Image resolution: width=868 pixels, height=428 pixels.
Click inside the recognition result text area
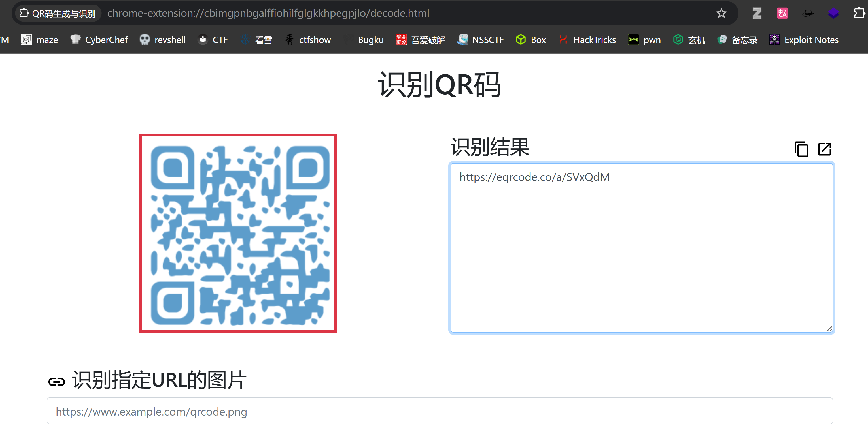[x=642, y=248]
